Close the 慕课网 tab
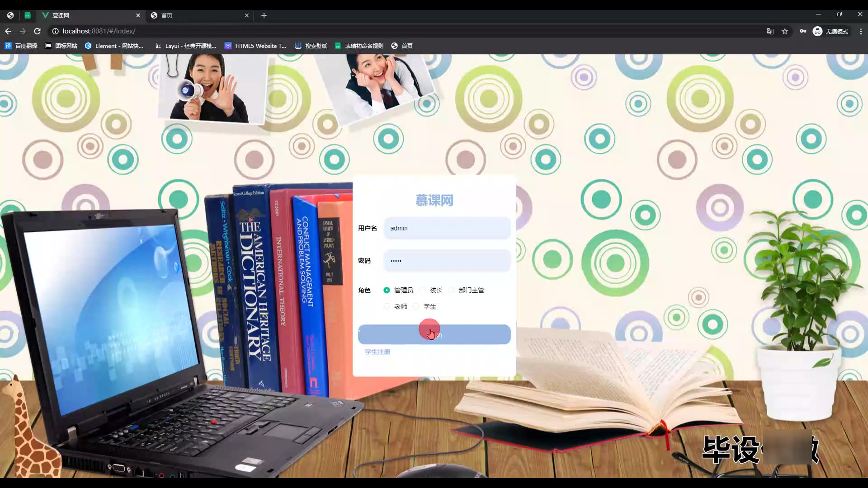 point(138,15)
